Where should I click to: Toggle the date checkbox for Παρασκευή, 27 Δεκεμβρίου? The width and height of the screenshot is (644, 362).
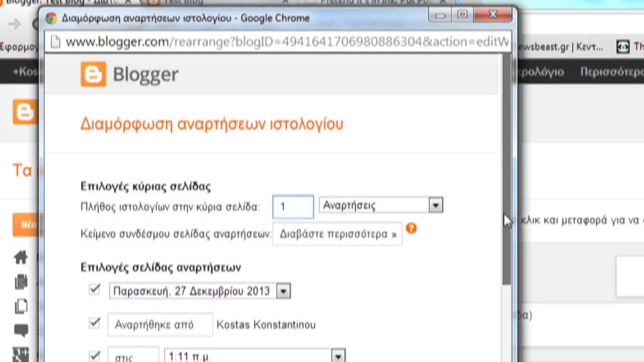pos(94,289)
